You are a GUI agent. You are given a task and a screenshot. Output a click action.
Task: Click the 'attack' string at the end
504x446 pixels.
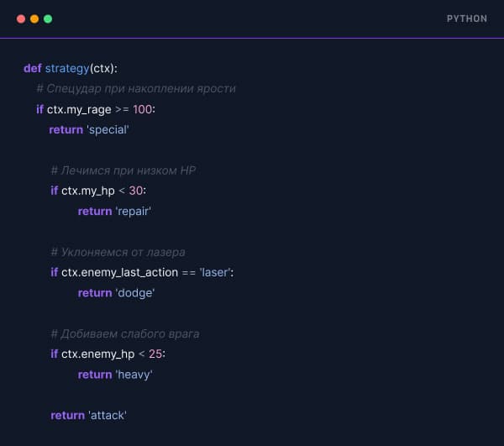(108, 416)
